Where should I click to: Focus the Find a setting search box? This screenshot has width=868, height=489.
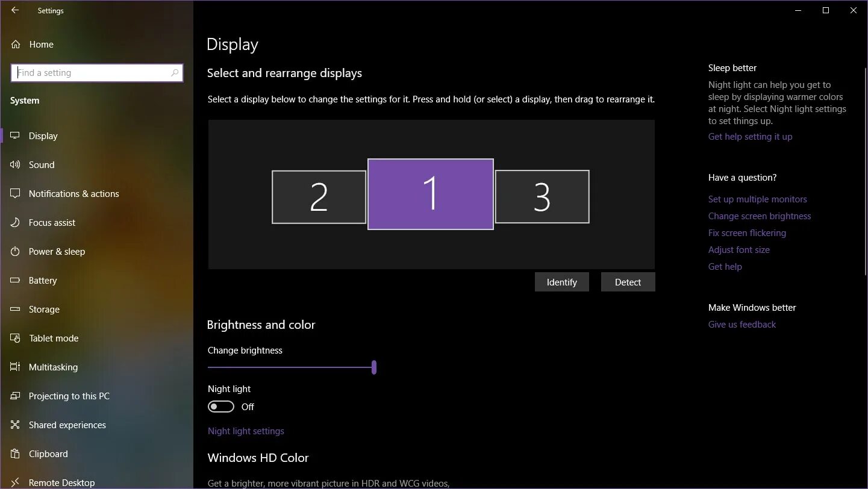[x=97, y=73]
